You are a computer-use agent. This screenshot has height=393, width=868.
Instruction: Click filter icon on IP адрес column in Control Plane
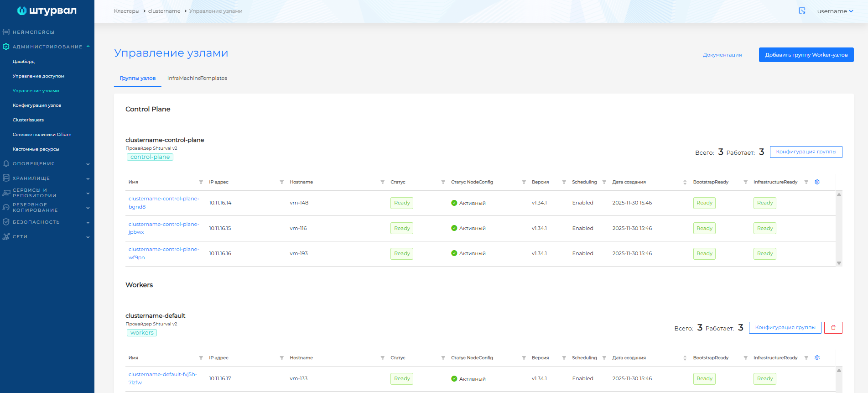281,182
